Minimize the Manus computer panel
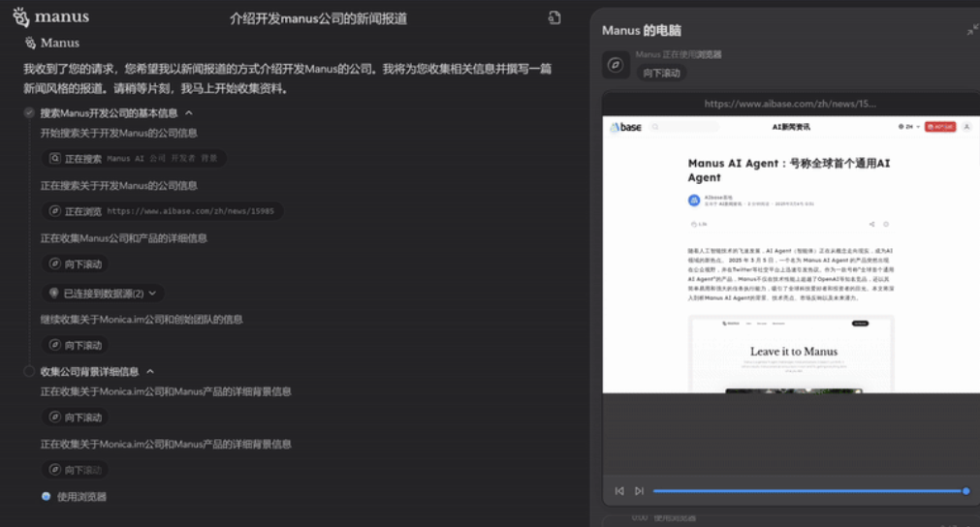 pyautogui.click(x=971, y=30)
